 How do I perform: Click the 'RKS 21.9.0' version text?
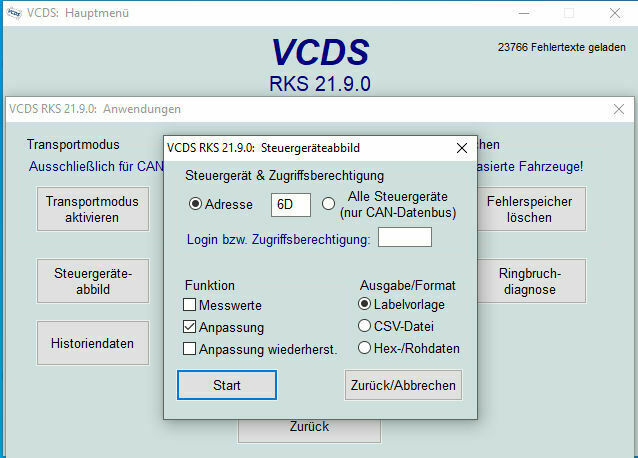(320, 84)
